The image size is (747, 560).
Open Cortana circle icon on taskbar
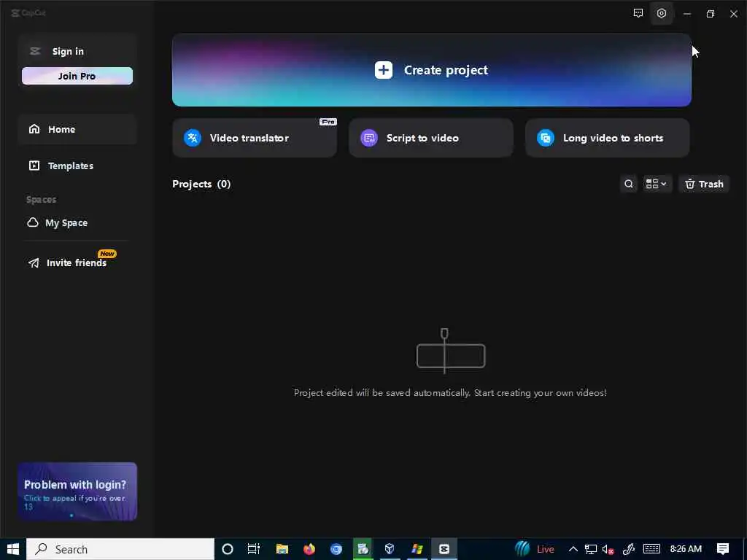228,549
